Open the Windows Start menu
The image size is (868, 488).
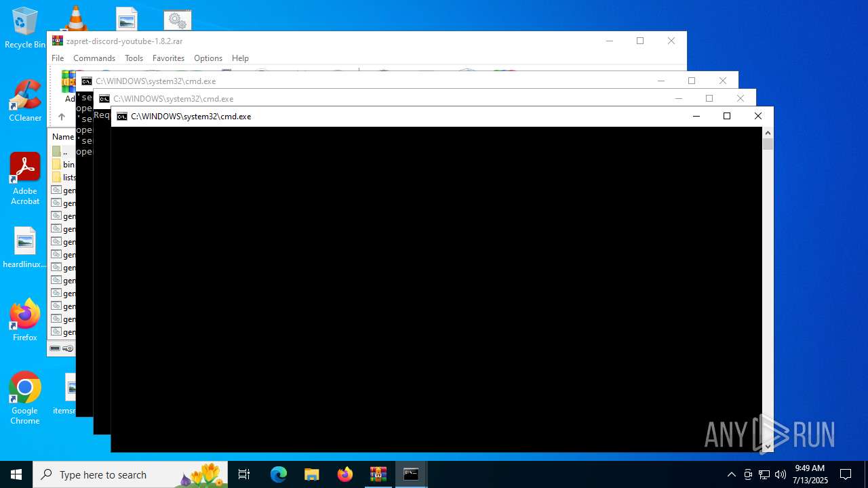pos(16,474)
